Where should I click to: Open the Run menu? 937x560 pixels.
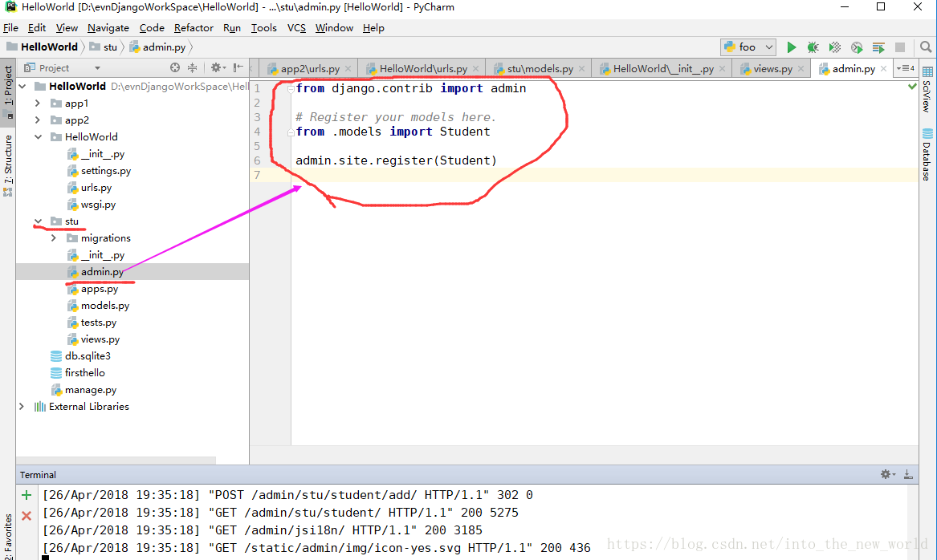(232, 28)
